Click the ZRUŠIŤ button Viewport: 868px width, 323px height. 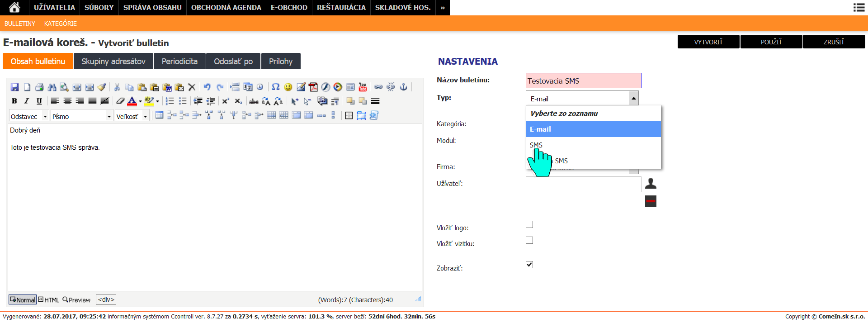pyautogui.click(x=834, y=42)
